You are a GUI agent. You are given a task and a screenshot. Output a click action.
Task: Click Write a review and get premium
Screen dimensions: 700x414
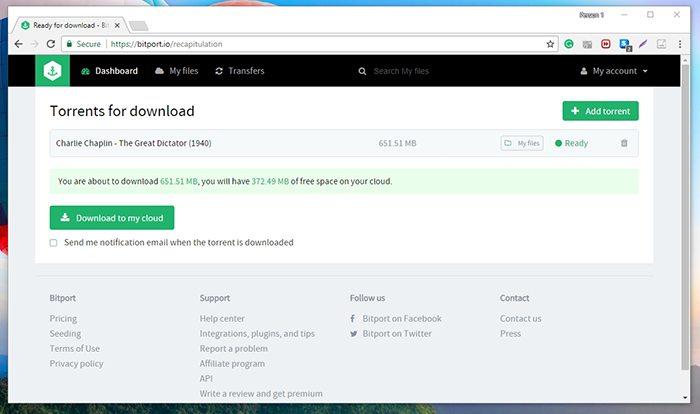click(x=261, y=393)
